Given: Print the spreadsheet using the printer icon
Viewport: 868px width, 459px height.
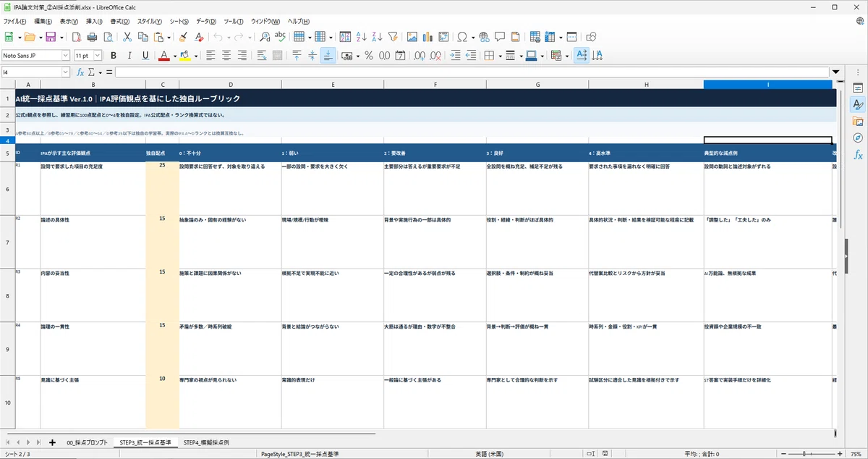Looking at the screenshot, I should tap(92, 37).
